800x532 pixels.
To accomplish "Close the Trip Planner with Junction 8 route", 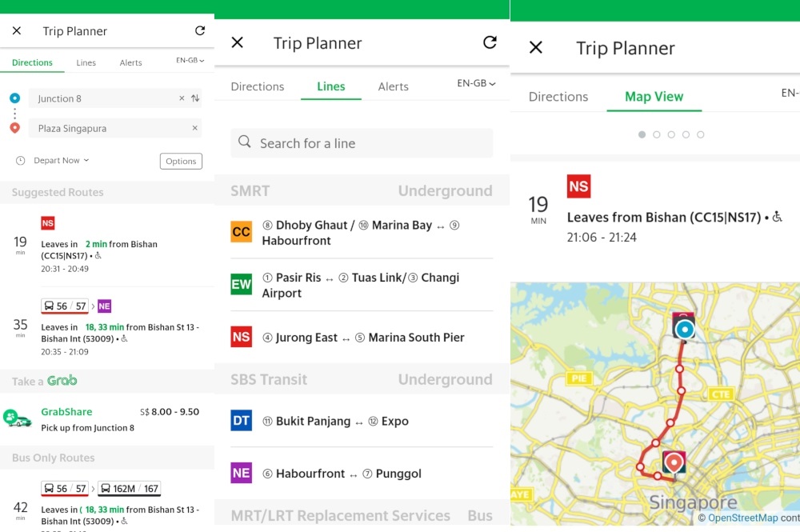I will pyautogui.click(x=17, y=31).
